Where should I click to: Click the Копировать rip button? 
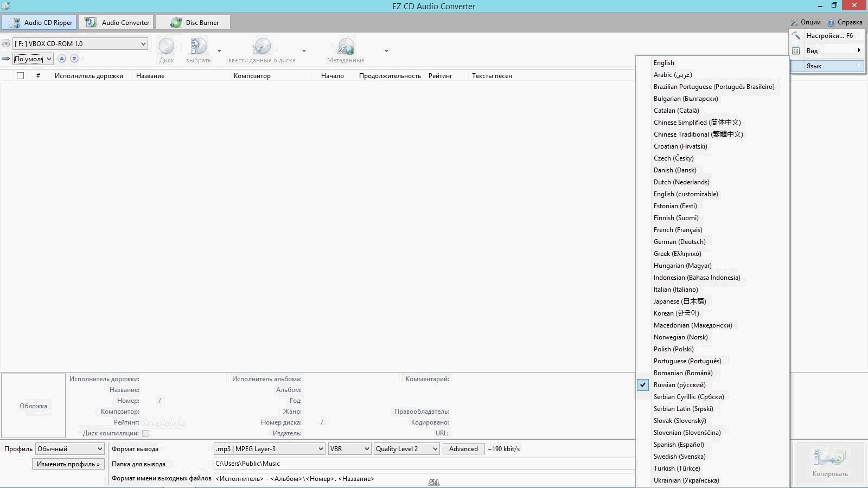point(830,464)
